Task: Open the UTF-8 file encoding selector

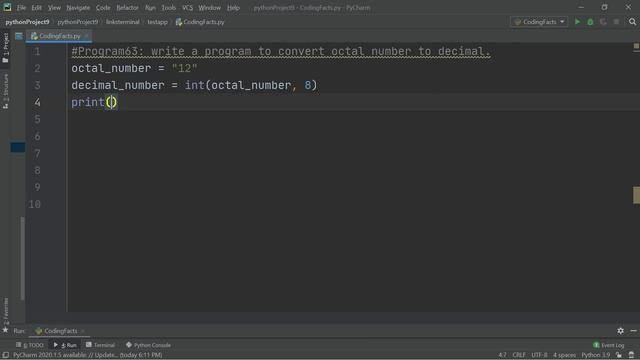Action: pos(539,355)
